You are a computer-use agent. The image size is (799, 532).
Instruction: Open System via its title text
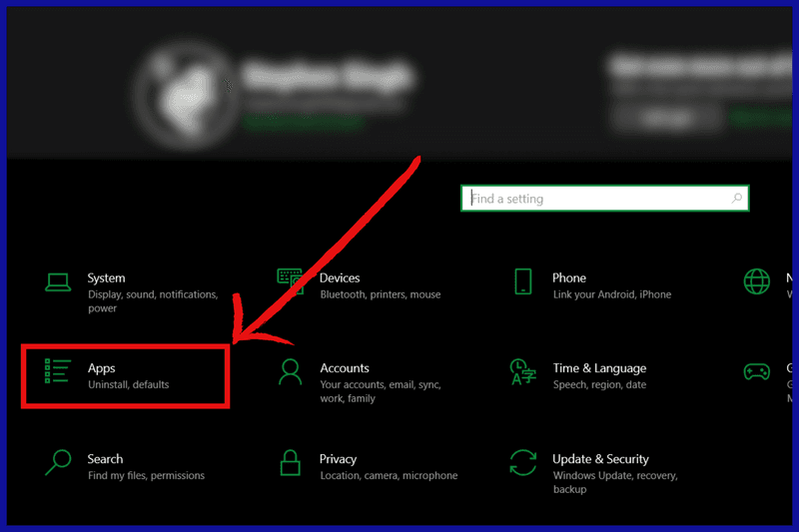click(x=106, y=277)
